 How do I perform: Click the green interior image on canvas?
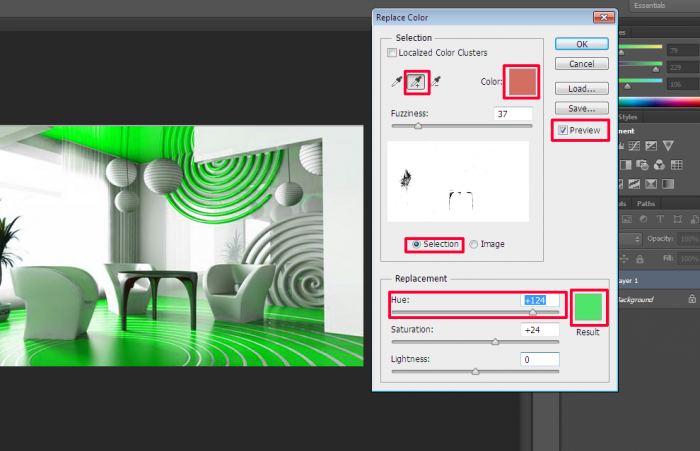[x=182, y=246]
